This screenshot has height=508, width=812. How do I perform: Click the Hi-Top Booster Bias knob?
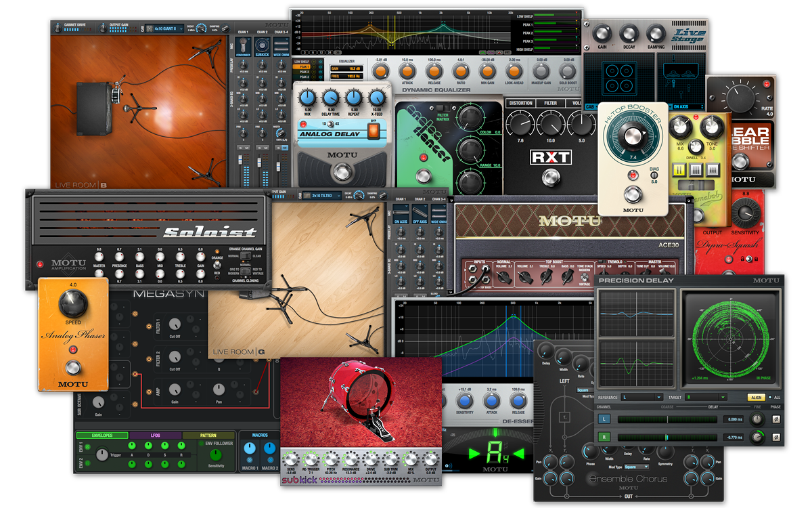click(653, 175)
